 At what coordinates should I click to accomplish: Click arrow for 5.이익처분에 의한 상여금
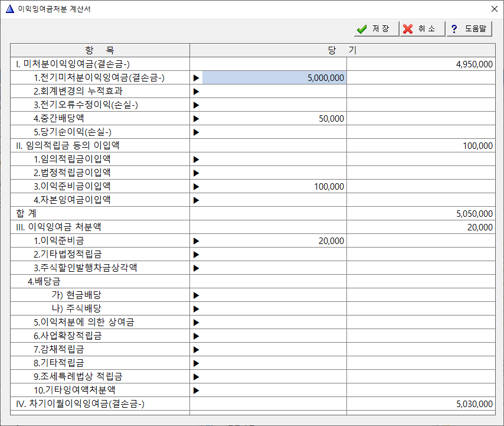tap(196, 323)
